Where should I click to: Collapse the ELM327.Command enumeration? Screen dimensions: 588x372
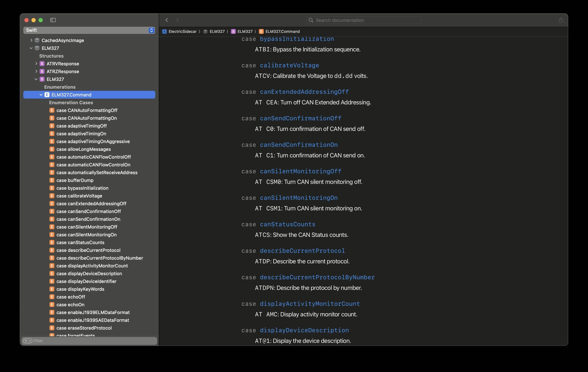pyautogui.click(x=41, y=95)
